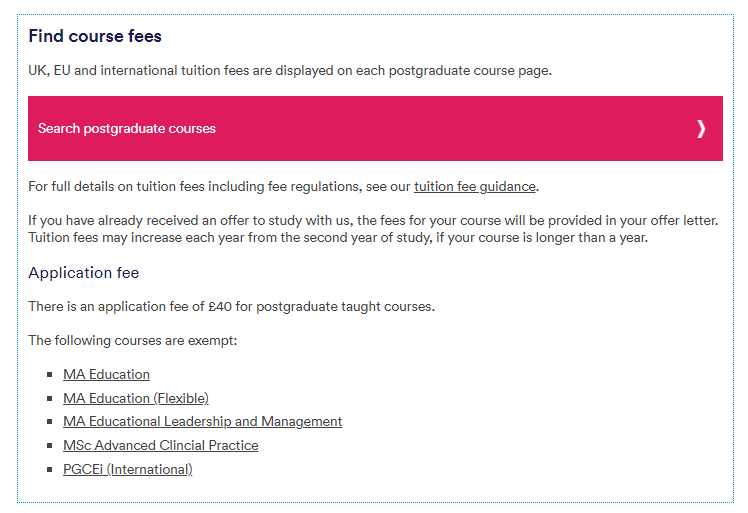Click bullet beside MA Educational Leadership and Management
The height and width of the screenshot is (513, 748).
click(x=50, y=422)
